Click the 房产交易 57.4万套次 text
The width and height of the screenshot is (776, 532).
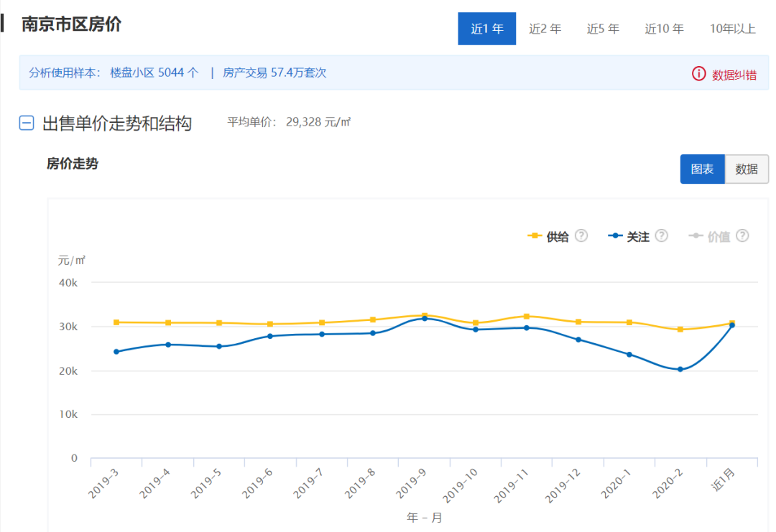pyautogui.click(x=274, y=73)
